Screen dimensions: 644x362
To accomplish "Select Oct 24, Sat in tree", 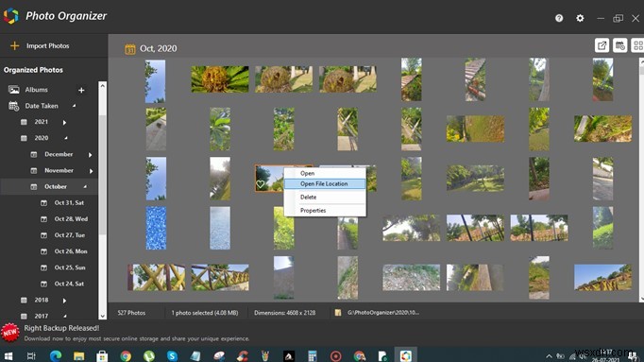I will click(69, 284).
